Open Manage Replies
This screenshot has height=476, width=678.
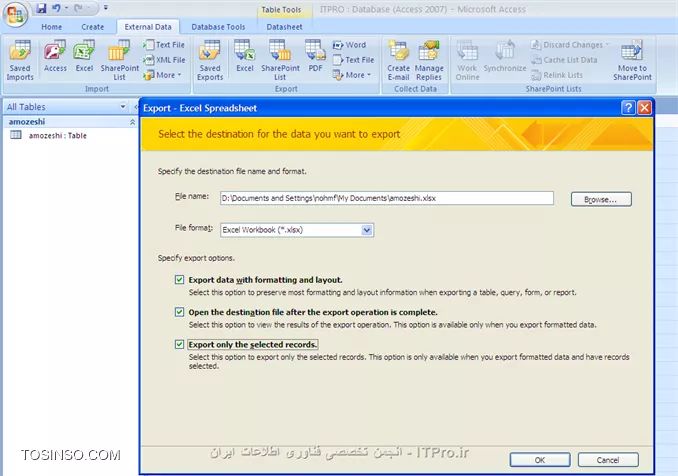[429, 61]
